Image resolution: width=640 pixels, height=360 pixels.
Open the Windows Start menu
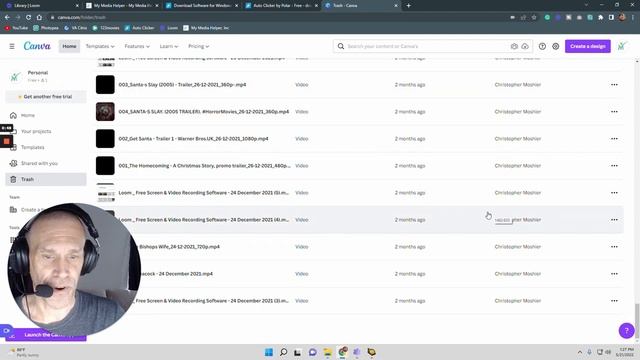point(269,352)
